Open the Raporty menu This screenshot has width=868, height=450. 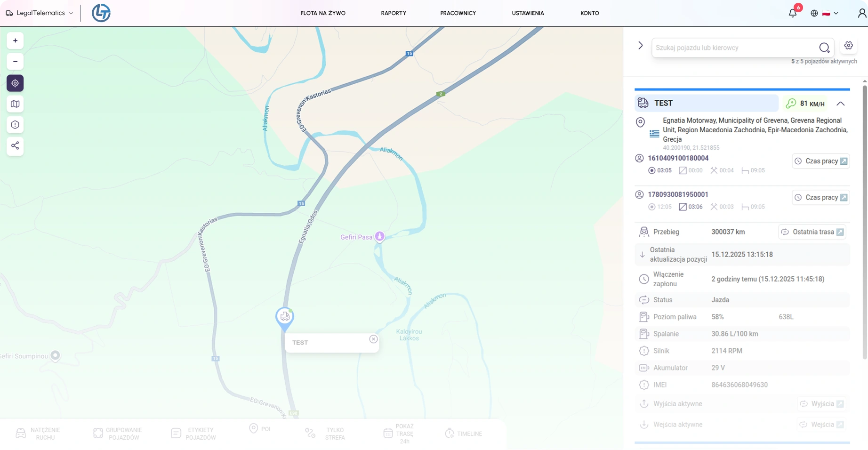pos(394,13)
